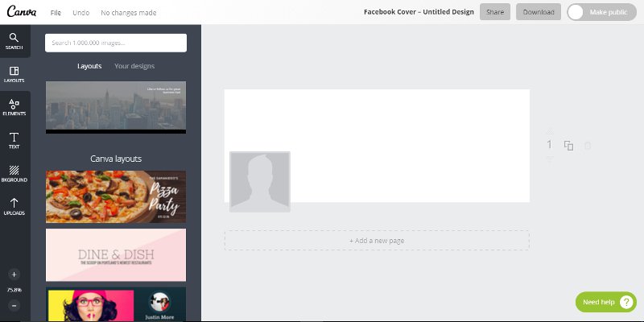Delete page with the trash icon
644x322 pixels.
coord(588,146)
